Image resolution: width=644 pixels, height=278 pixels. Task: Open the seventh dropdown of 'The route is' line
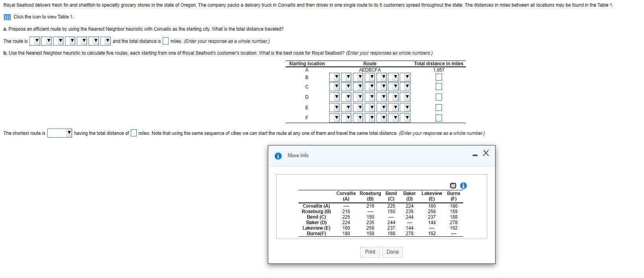pos(106,41)
